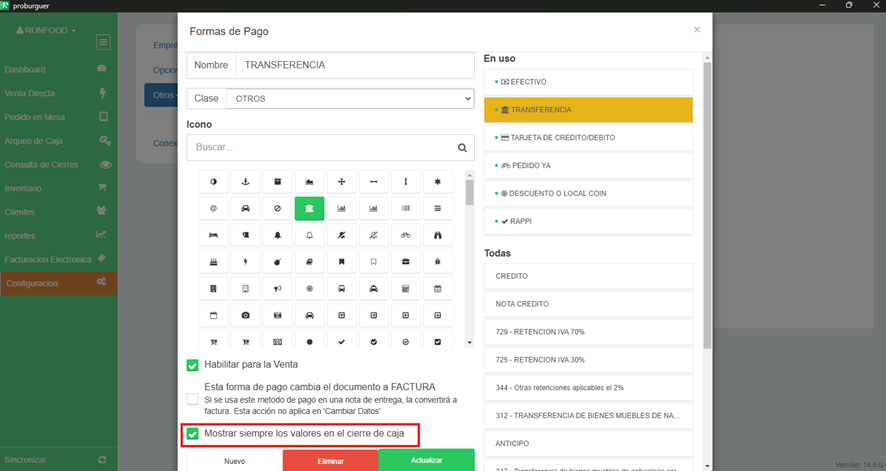
Task: Select the bullhorn megaphone icon
Action: (277, 289)
